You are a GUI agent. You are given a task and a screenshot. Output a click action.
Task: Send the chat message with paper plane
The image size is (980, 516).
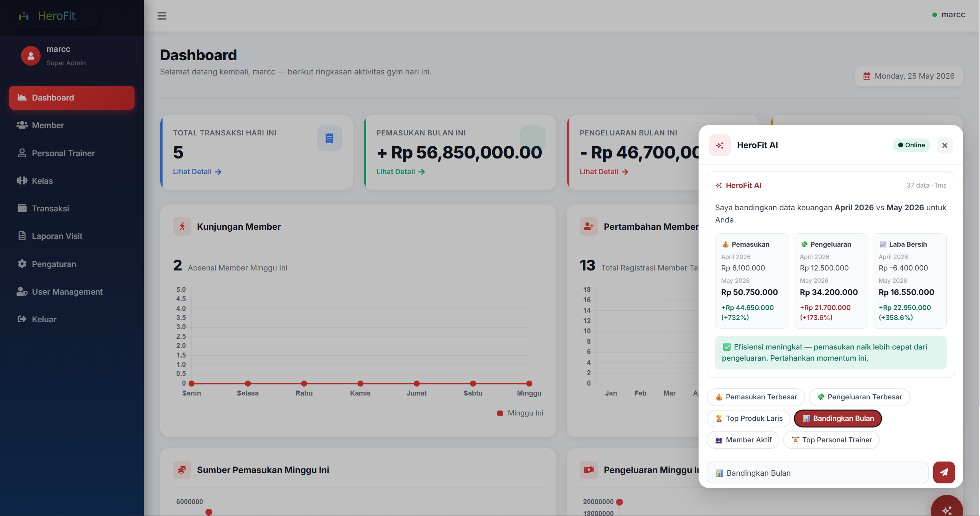click(944, 472)
